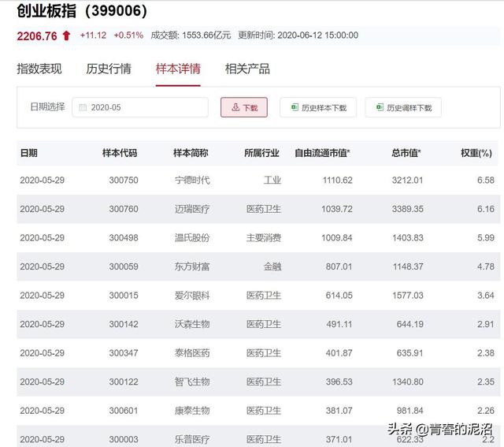The height and width of the screenshot is (447, 504).
Task: Click the 样本代码 column header
Action: tap(120, 153)
